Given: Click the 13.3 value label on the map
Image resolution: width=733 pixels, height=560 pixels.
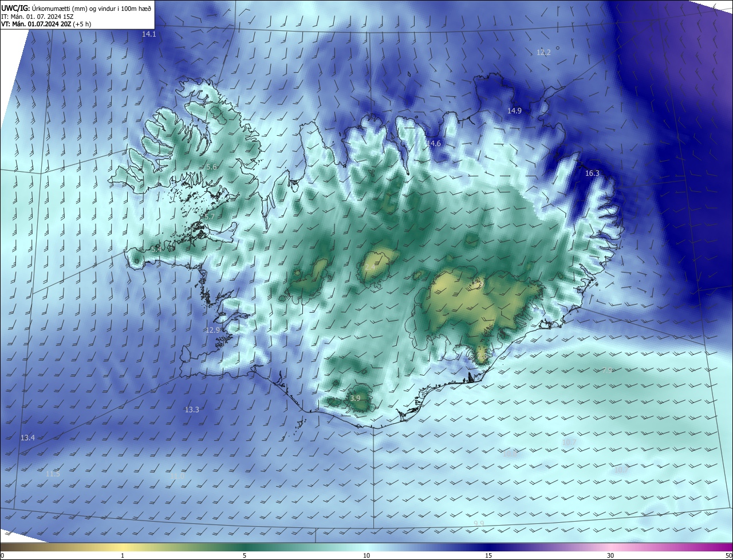Looking at the screenshot, I should [192, 409].
